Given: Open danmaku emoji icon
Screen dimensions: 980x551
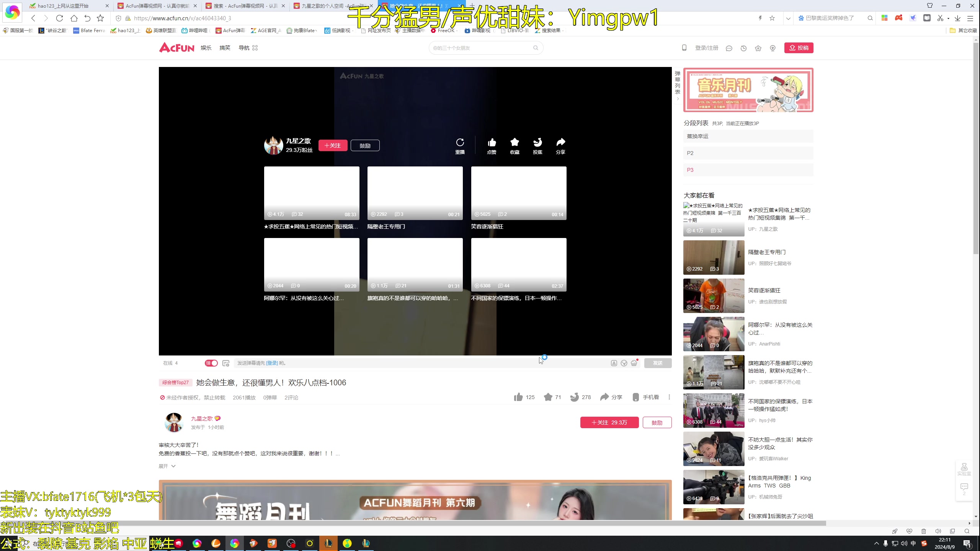Looking at the screenshot, I should (624, 363).
